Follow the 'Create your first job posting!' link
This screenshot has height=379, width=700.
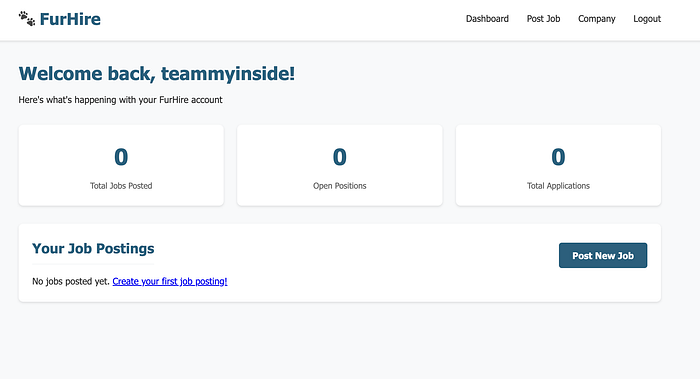(170, 281)
